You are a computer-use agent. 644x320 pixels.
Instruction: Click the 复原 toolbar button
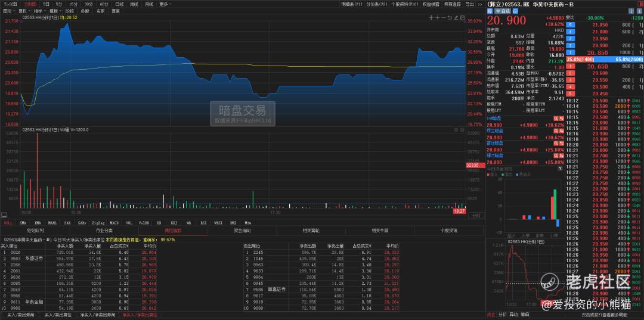tap(116, 11)
